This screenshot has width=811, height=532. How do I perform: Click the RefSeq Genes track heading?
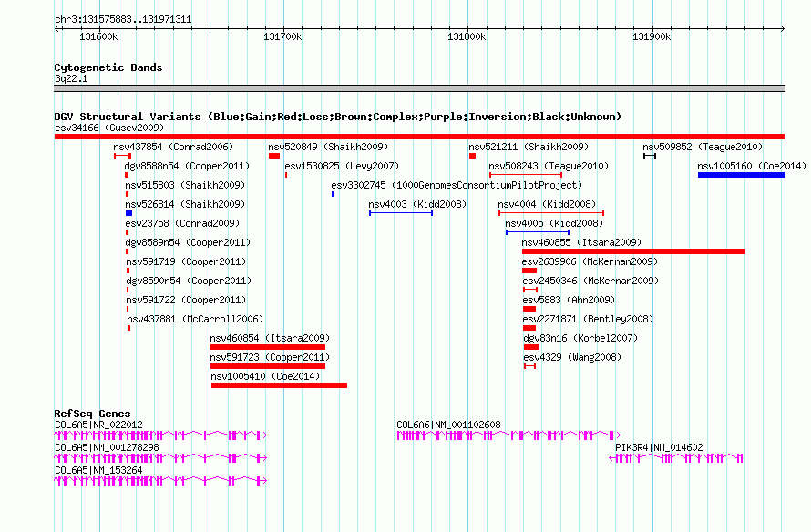point(93,414)
